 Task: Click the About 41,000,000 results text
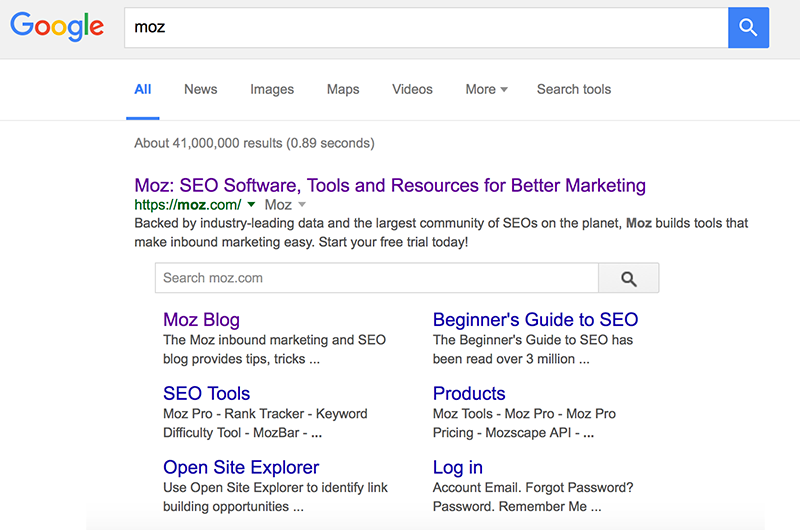point(254,143)
